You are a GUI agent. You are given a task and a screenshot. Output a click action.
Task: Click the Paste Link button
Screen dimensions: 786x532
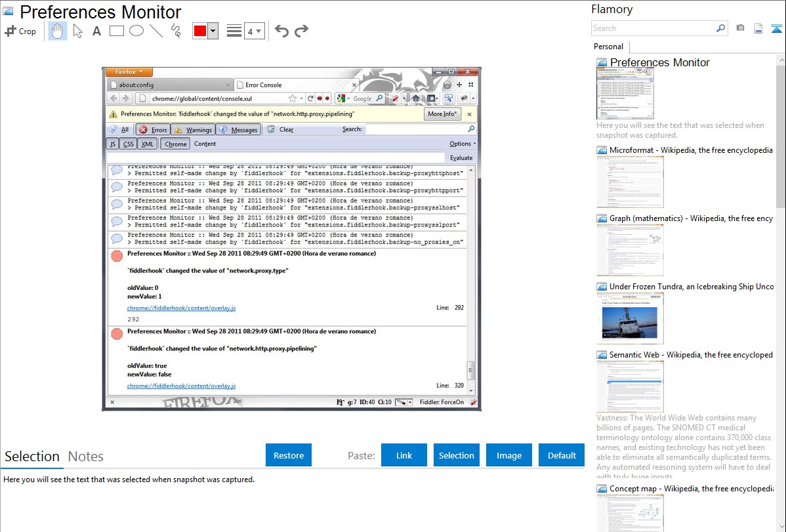pyautogui.click(x=404, y=455)
